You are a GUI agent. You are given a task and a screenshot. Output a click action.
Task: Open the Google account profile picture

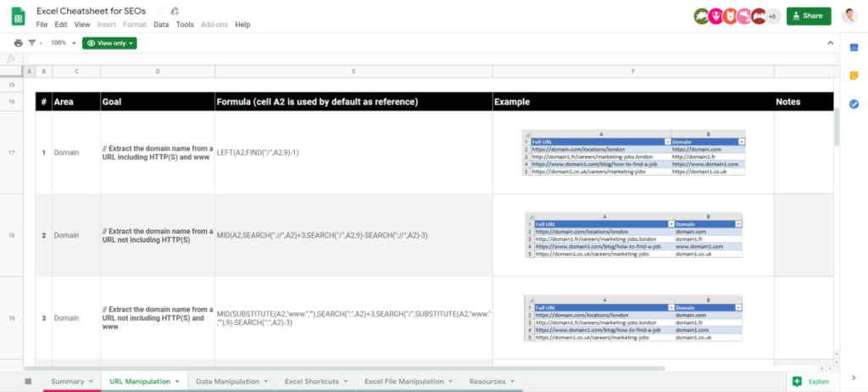coord(849,16)
